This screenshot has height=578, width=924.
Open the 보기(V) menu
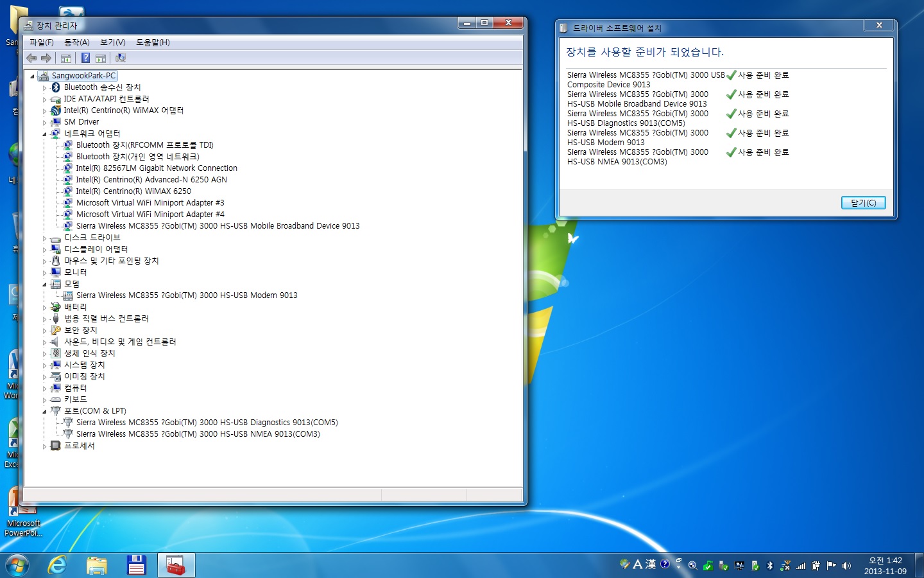click(x=112, y=42)
